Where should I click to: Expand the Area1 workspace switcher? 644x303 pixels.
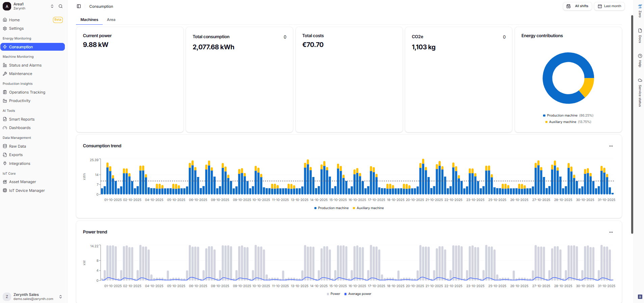pos(52,6)
